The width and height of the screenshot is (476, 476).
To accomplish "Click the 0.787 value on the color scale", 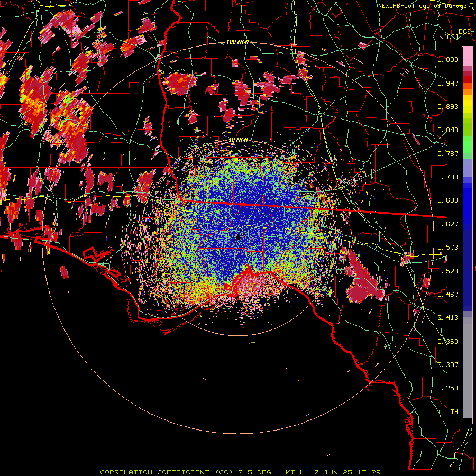I will point(448,153).
